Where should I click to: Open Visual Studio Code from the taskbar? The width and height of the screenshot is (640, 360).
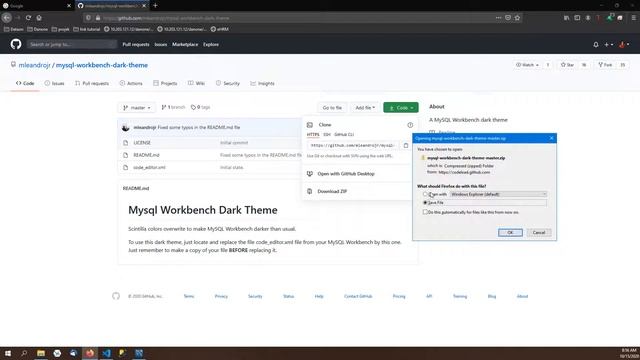106,353
